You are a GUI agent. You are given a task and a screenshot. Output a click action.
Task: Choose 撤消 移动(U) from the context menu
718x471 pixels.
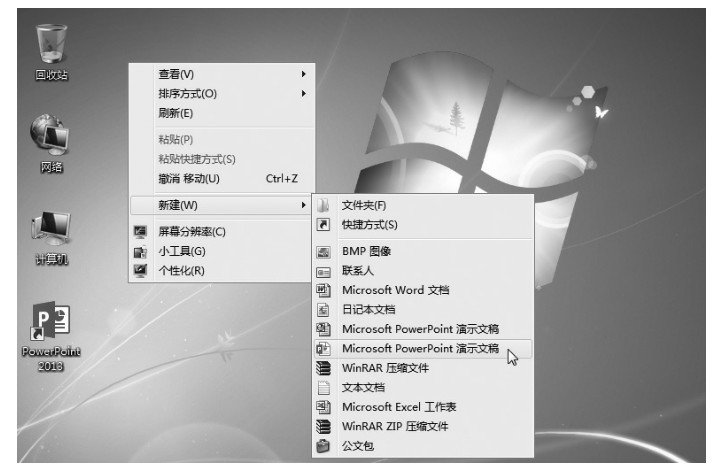pyautogui.click(x=221, y=179)
